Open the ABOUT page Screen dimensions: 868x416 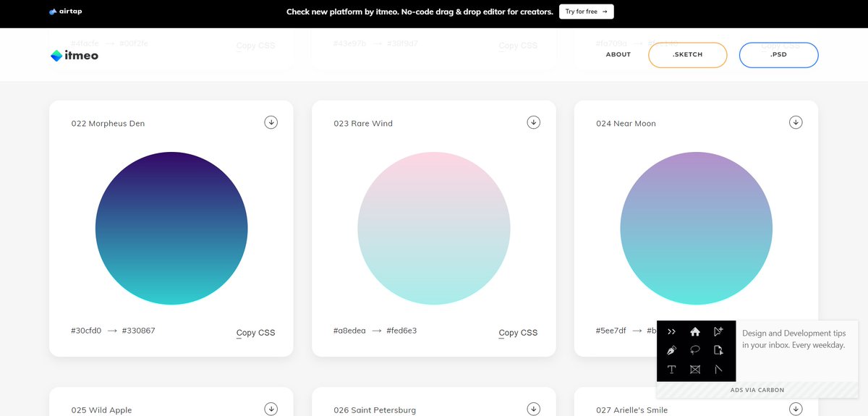(x=618, y=55)
